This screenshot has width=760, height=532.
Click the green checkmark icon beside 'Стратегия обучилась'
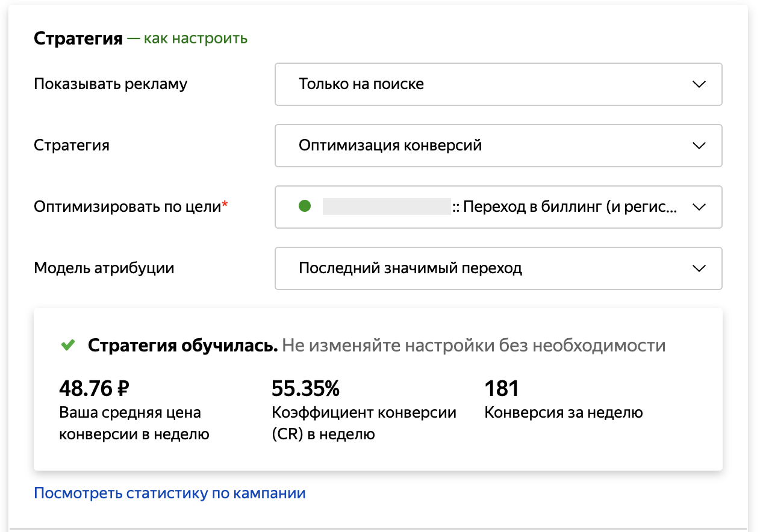pyautogui.click(x=68, y=345)
